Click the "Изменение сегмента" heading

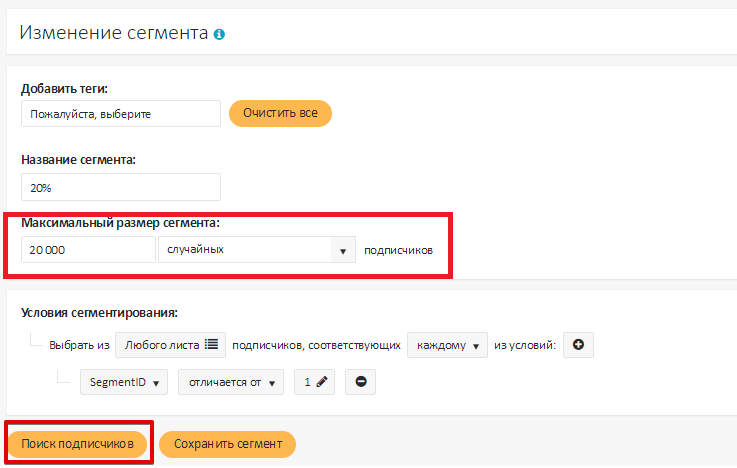[113, 32]
